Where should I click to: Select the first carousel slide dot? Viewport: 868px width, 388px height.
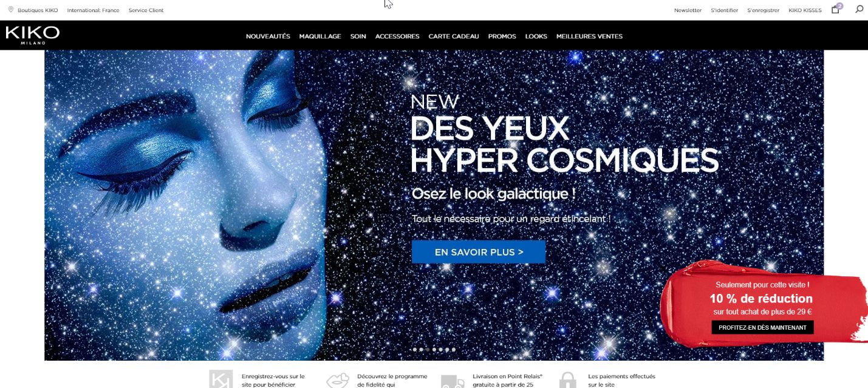414,350
